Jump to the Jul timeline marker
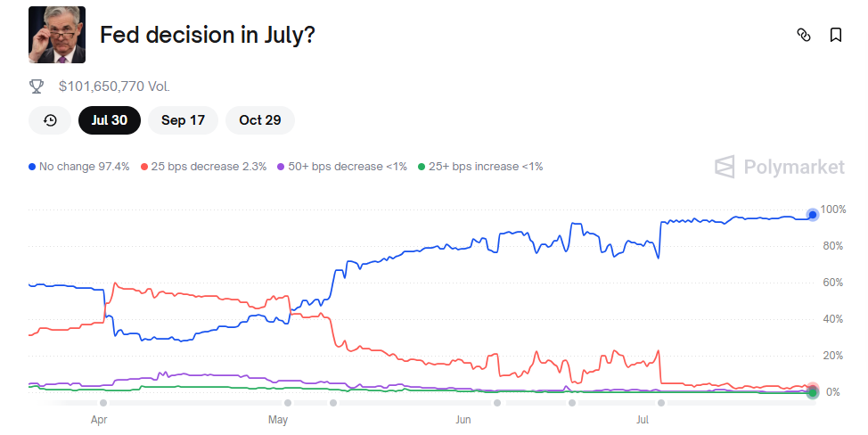This screenshot has height=435, width=868. [643, 417]
